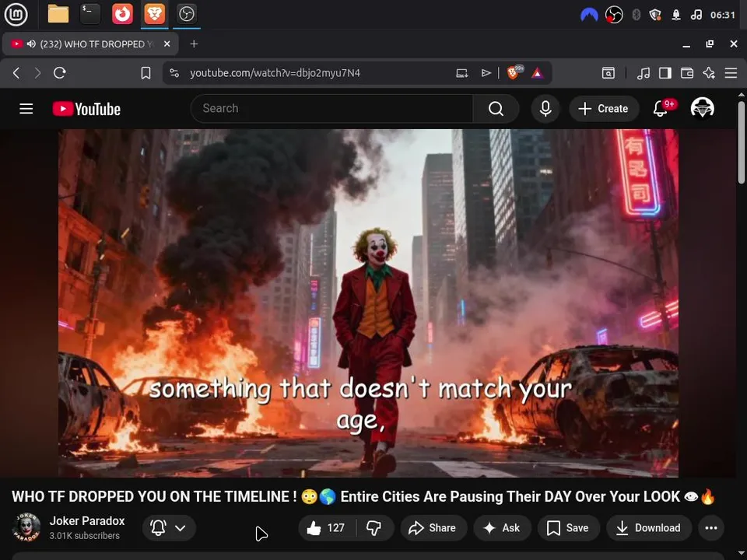The image size is (747, 560).
Task: Open the system tray notification bell
Action: pyautogui.click(x=675, y=16)
